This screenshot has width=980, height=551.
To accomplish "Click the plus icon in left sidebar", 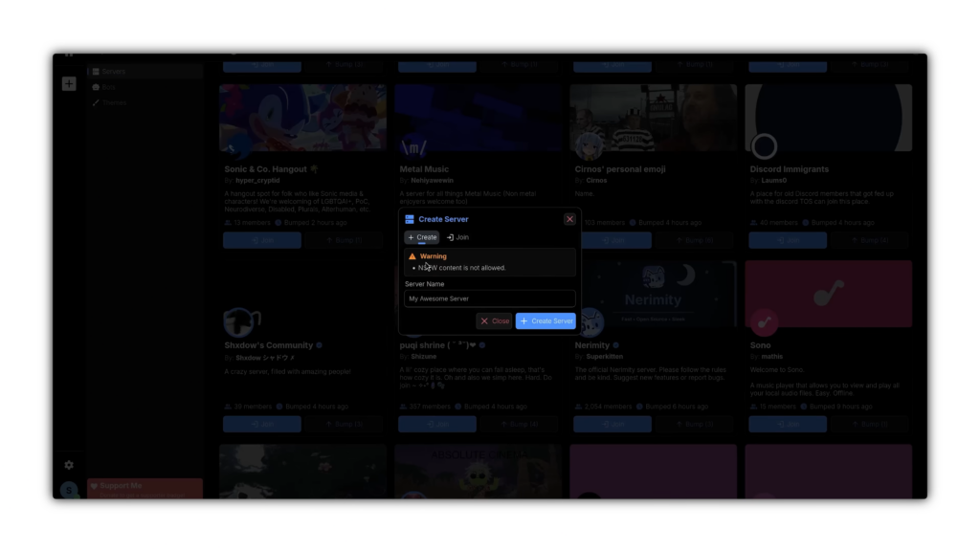I will pyautogui.click(x=69, y=84).
